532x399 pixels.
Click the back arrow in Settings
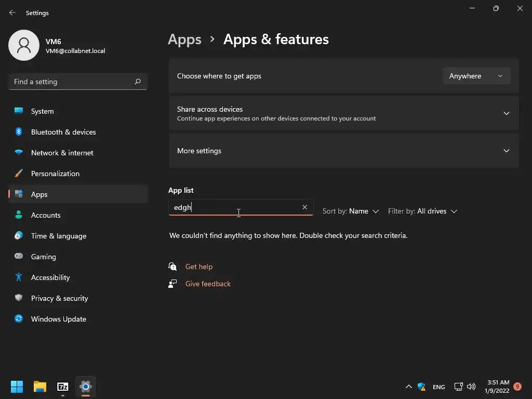click(12, 12)
